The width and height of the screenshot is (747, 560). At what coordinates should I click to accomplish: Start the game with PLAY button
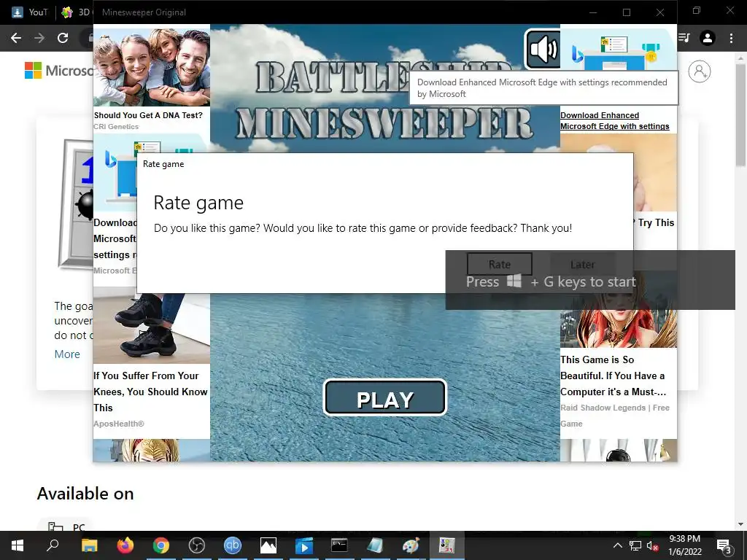[385, 397]
